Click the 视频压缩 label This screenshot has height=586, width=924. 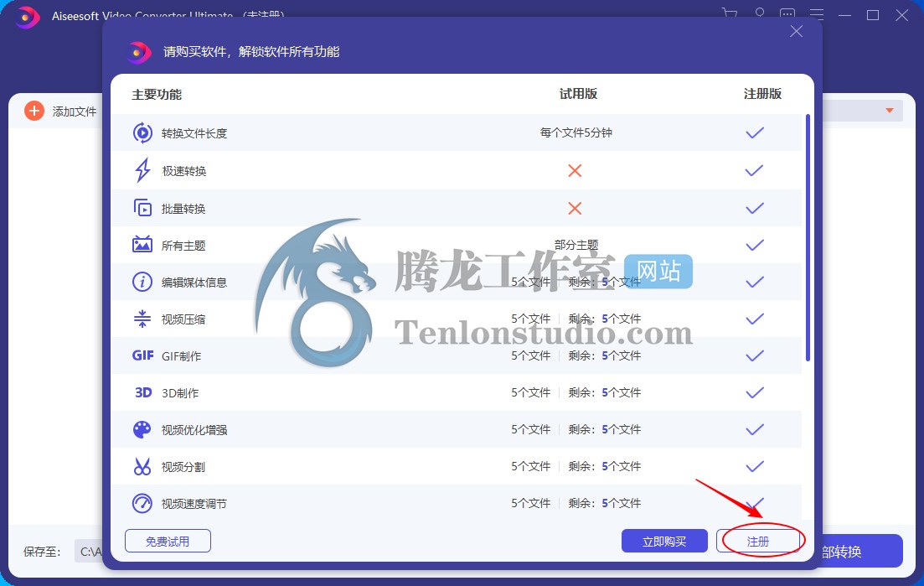[183, 319]
